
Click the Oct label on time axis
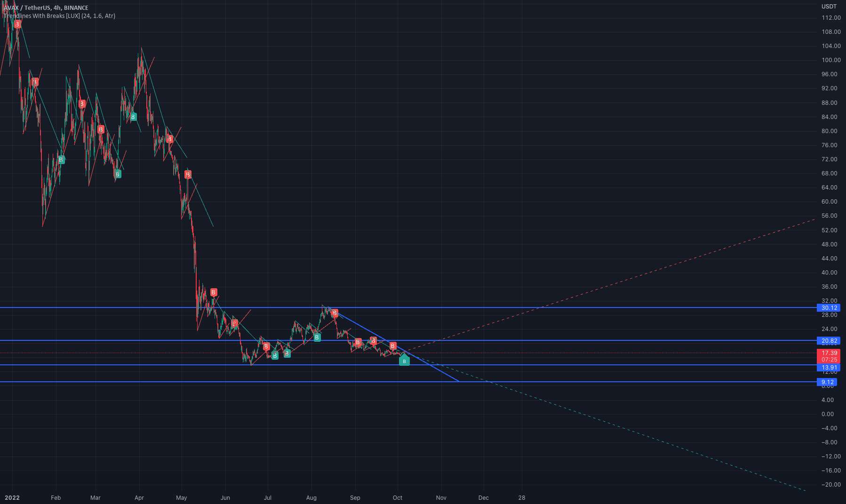pos(398,497)
